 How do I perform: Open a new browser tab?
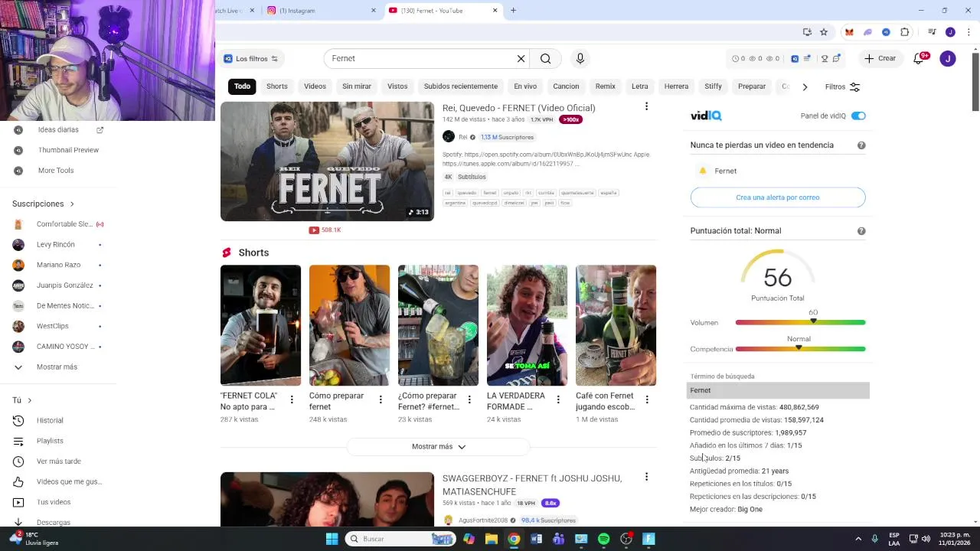tap(513, 11)
